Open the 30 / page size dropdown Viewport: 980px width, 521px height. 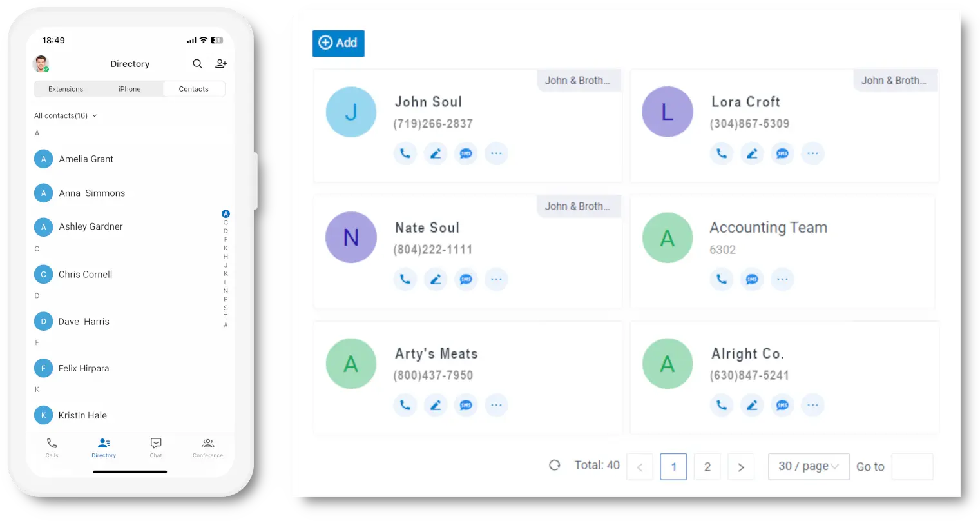point(809,466)
